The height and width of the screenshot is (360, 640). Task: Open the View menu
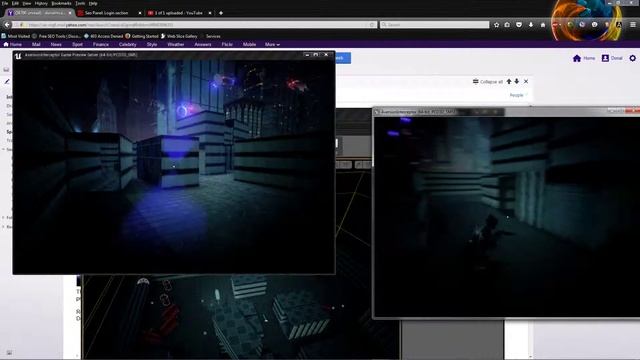pyautogui.click(x=27, y=3)
